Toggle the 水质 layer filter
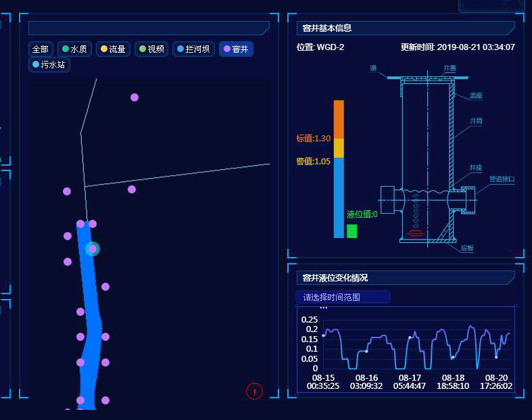The image size is (532, 420). click(x=74, y=49)
